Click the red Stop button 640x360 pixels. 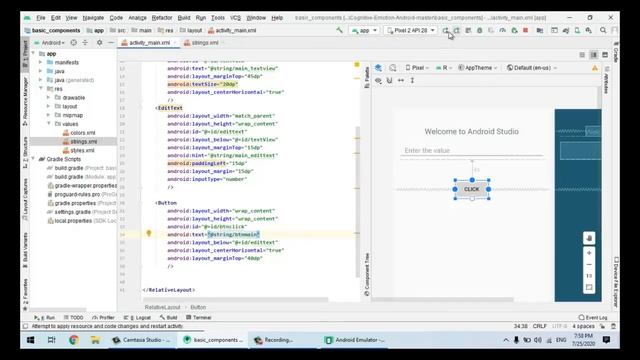526,31
